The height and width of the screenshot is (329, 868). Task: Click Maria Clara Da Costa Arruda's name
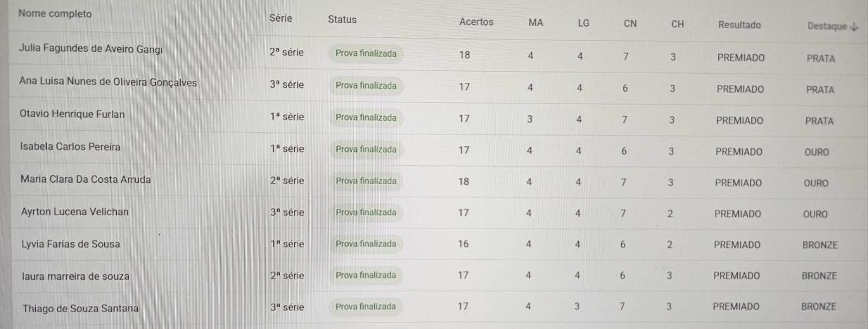click(x=86, y=179)
